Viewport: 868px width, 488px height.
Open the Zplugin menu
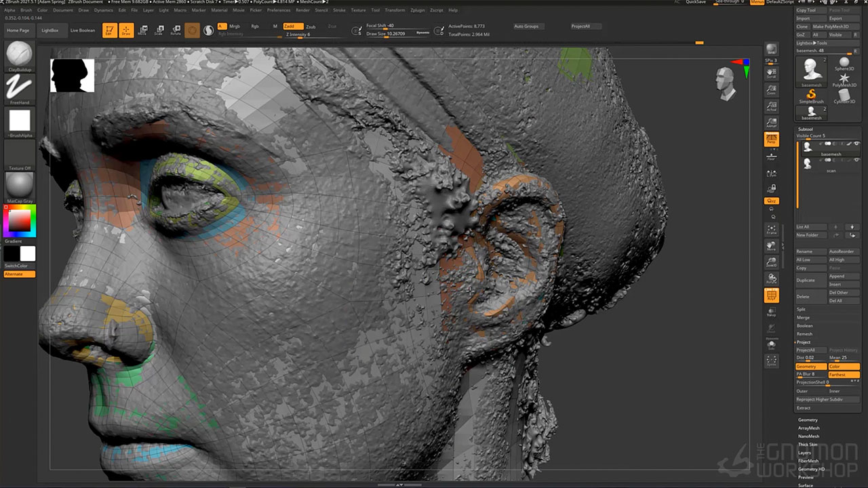tap(418, 10)
